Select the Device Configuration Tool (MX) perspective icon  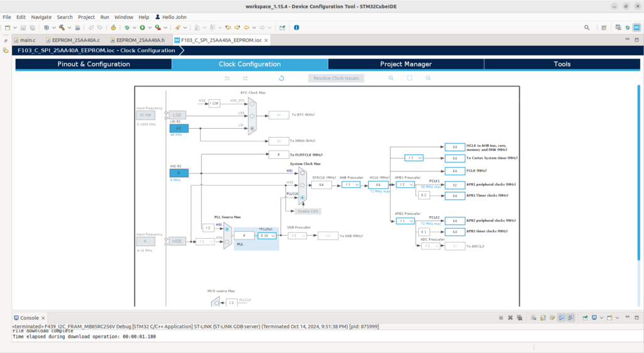point(636,28)
